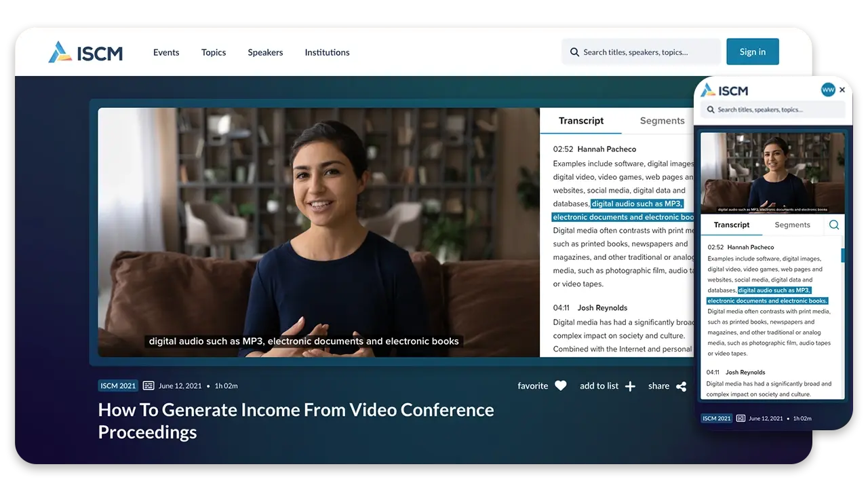Select the Transcript tab in mobile panel
The width and height of the screenshot is (868, 492).
pyautogui.click(x=732, y=225)
